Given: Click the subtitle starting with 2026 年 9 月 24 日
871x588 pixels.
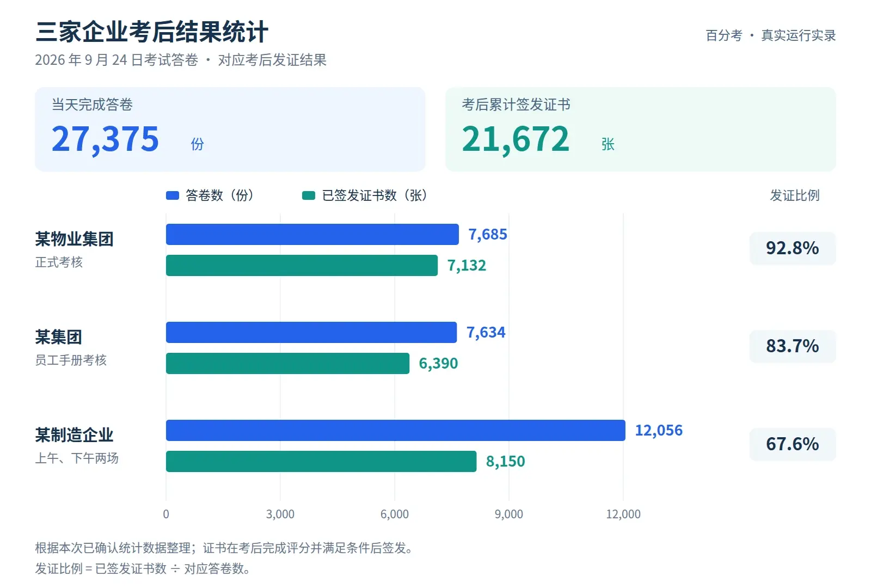Looking at the screenshot, I should tap(181, 60).
